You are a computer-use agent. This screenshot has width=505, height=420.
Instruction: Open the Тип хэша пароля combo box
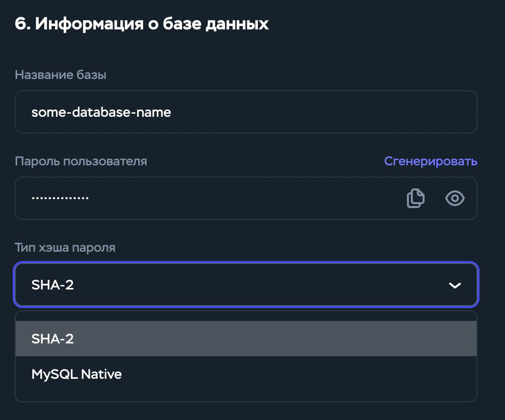[x=245, y=285]
